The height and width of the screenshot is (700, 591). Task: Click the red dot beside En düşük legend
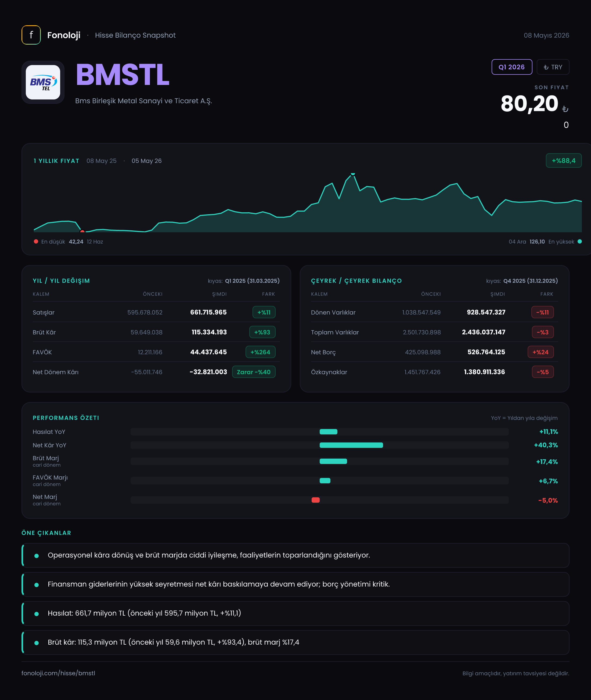click(36, 241)
